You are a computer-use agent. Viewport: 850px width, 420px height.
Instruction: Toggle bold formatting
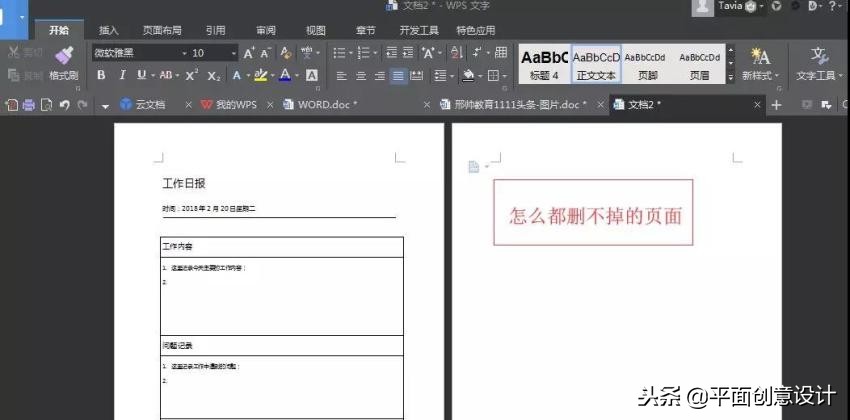[x=101, y=75]
